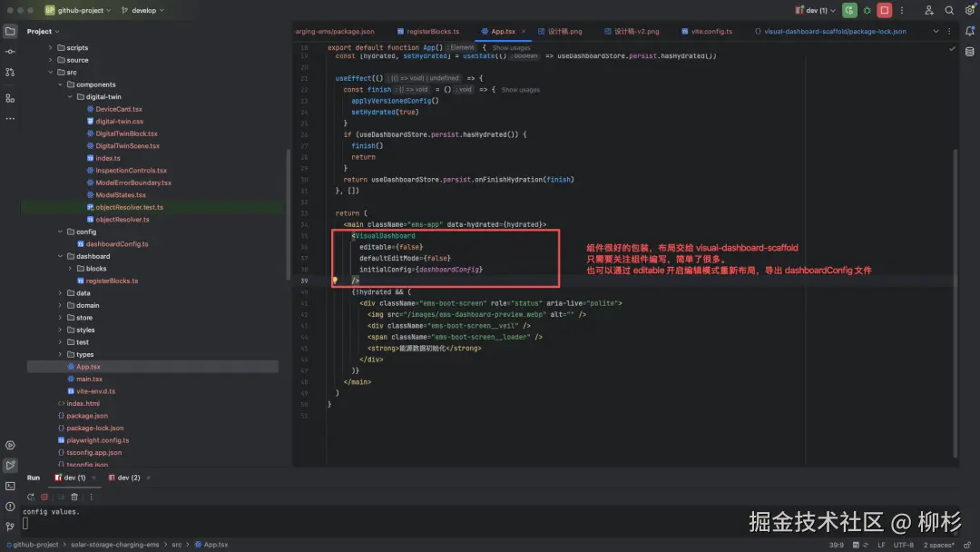Collapse the src folder
This screenshot has height=552, width=980.
pos(51,72)
